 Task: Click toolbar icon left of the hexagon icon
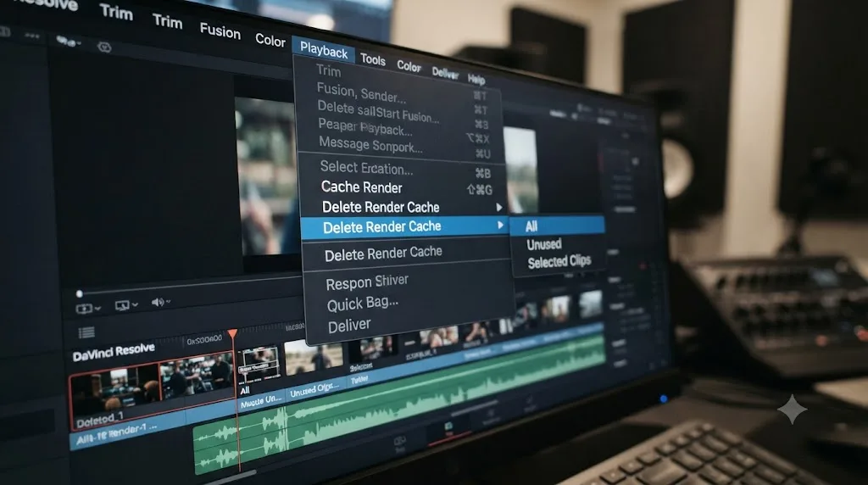click(65, 42)
